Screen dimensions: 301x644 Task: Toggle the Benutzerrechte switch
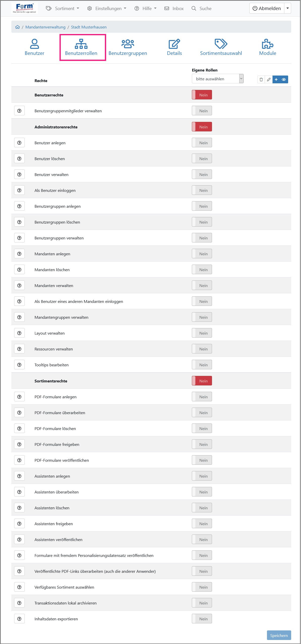202,95
